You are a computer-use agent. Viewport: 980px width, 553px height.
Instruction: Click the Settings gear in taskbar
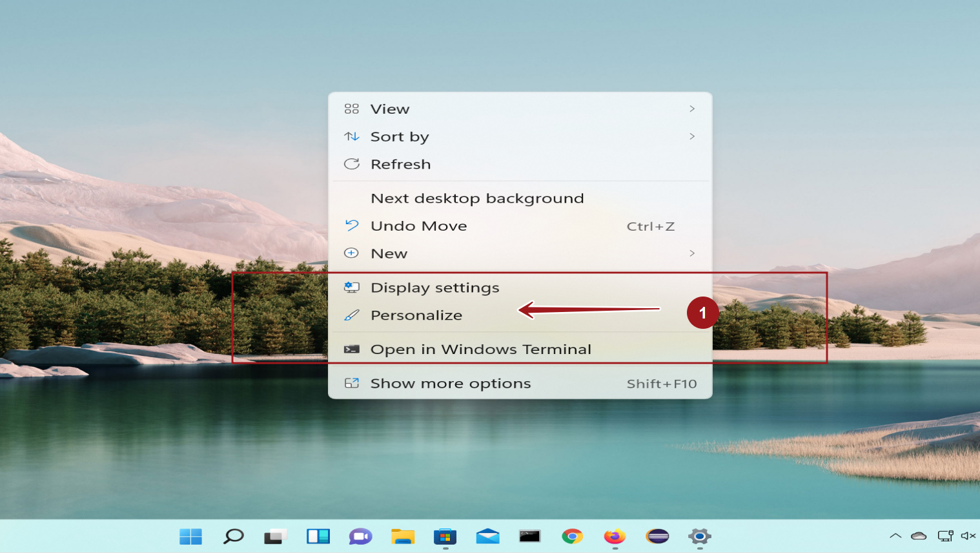tap(699, 536)
